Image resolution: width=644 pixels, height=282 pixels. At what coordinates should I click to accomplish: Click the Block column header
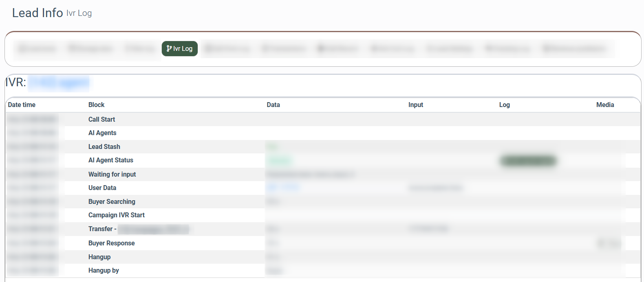coord(96,105)
